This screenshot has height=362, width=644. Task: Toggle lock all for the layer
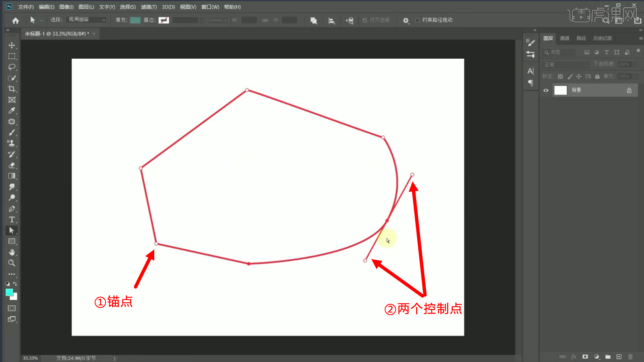(x=597, y=76)
